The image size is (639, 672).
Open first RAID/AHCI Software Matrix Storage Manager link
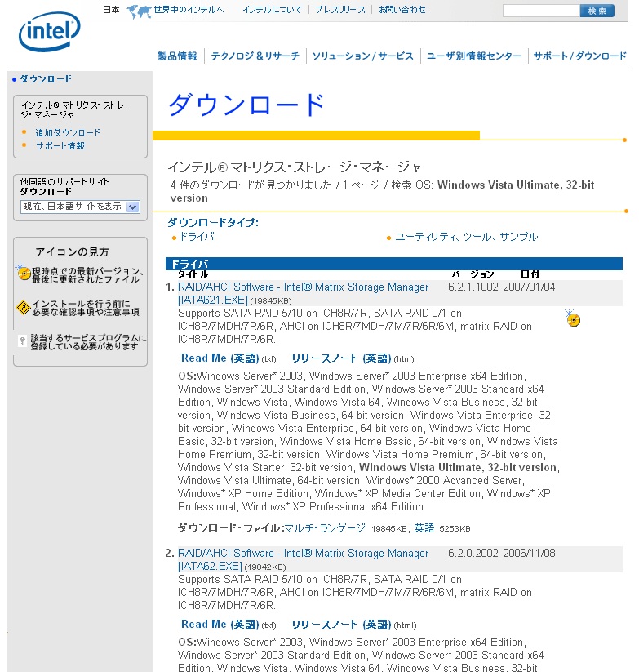tap(304, 287)
